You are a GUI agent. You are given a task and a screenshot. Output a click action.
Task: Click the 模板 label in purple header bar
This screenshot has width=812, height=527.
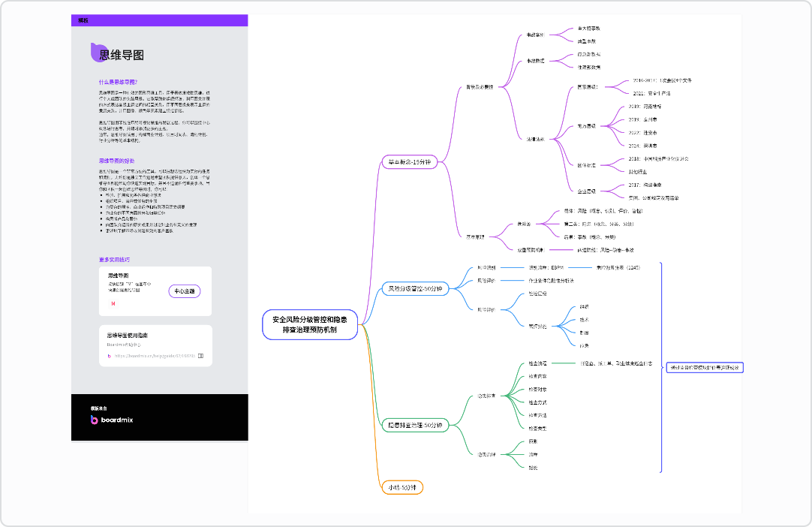point(83,20)
